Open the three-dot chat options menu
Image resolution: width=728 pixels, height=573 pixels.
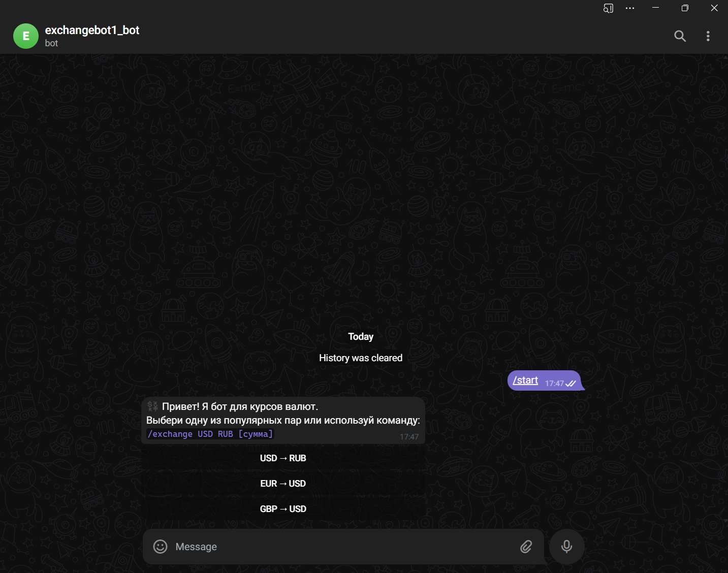pyautogui.click(x=708, y=36)
